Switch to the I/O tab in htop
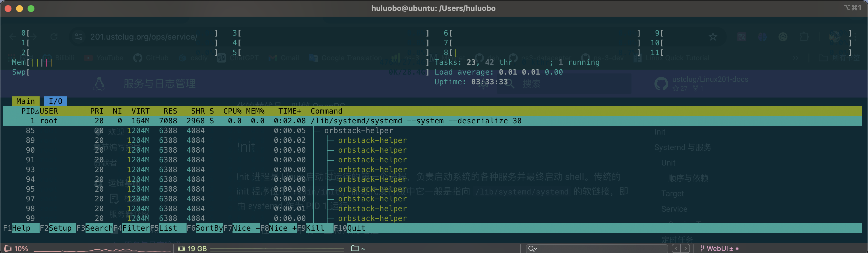Screen dimensions: 868x253 point(55,101)
